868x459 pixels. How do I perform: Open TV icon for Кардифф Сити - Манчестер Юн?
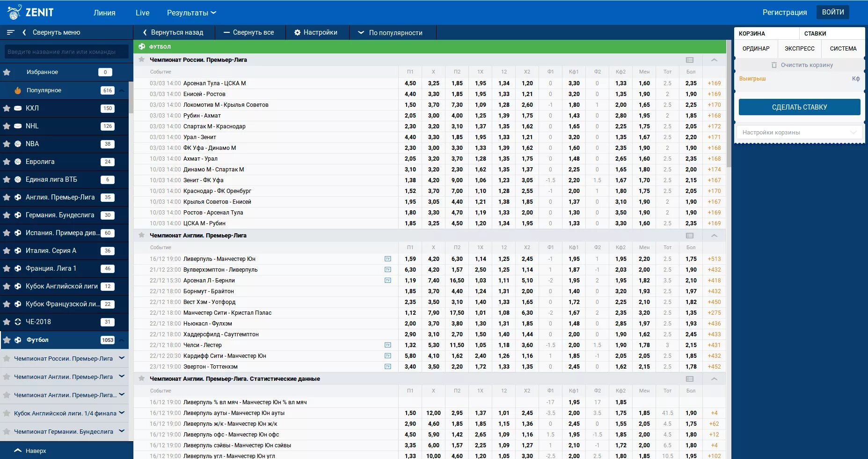387,356
